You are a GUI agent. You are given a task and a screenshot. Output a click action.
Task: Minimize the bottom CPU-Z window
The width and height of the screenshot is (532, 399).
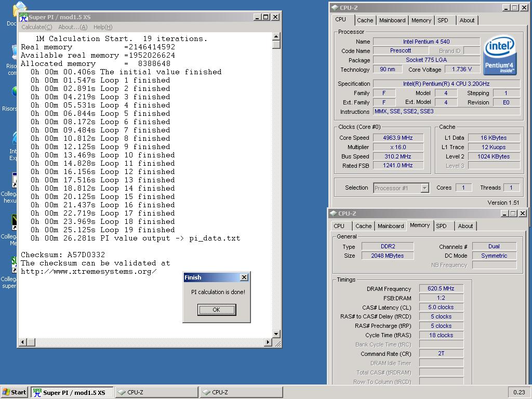[504, 213]
